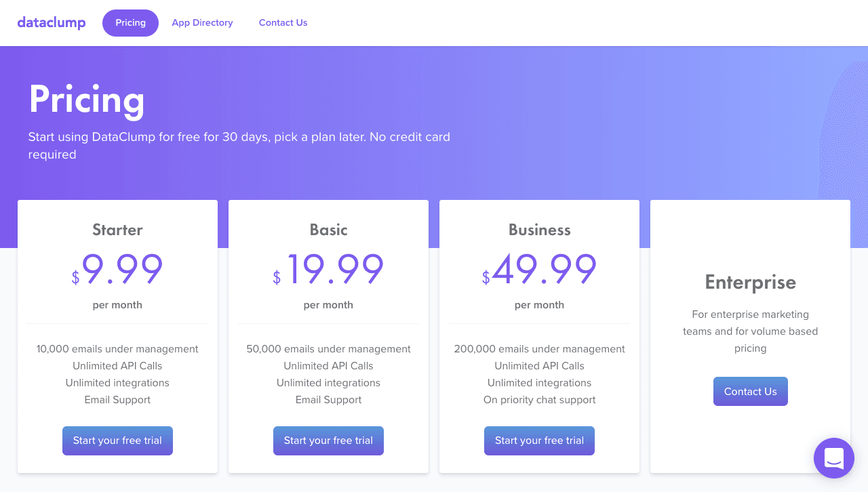Click the Enterprise plan heading
868x492 pixels.
click(x=750, y=282)
